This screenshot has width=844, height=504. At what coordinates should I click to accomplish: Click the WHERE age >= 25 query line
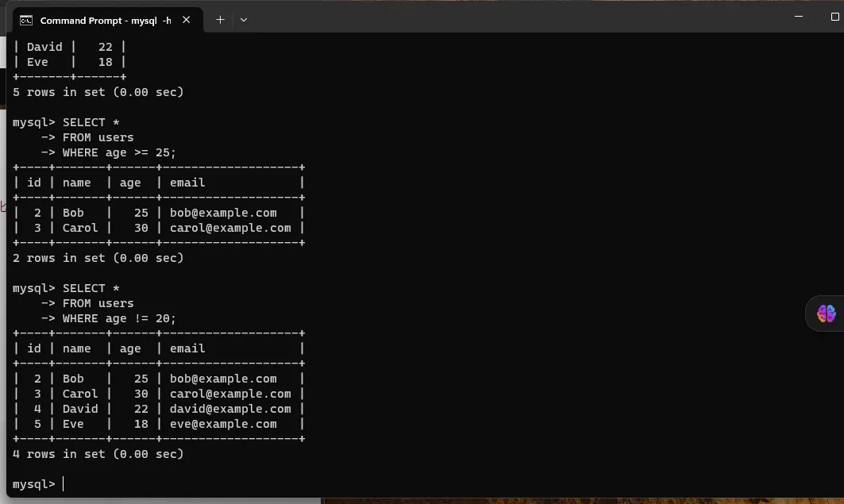[x=119, y=152]
